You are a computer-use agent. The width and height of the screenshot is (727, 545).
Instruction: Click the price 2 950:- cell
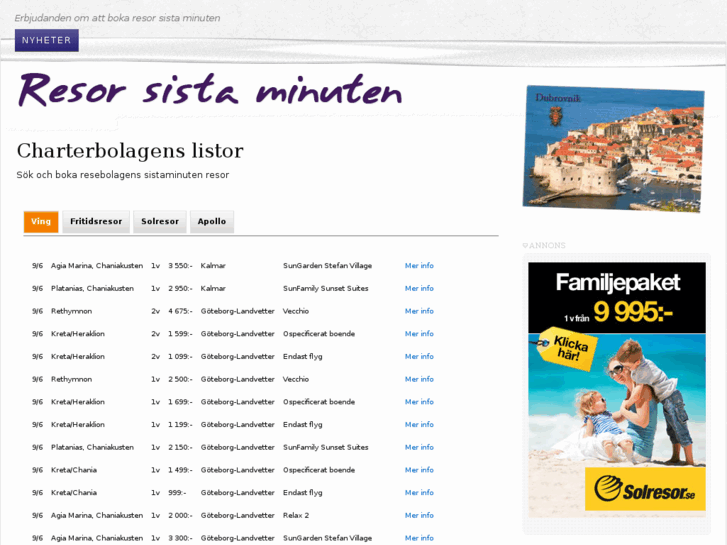(x=180, y=289)
